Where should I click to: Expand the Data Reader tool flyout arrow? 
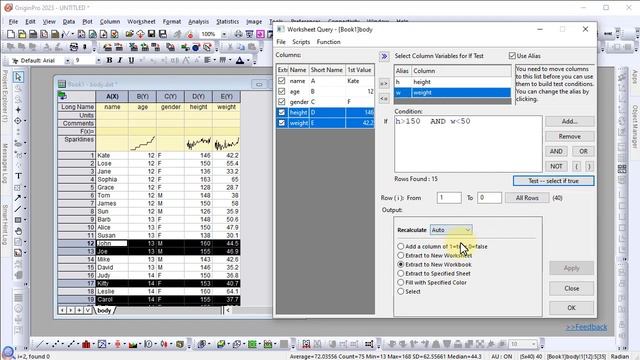[25, 121]
